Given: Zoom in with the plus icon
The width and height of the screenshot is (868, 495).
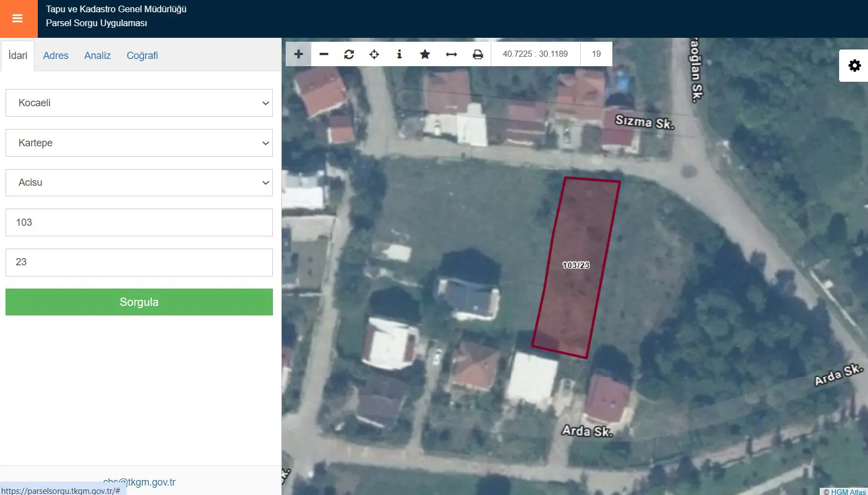Looking at the screenshot, I should pos(298,54).
